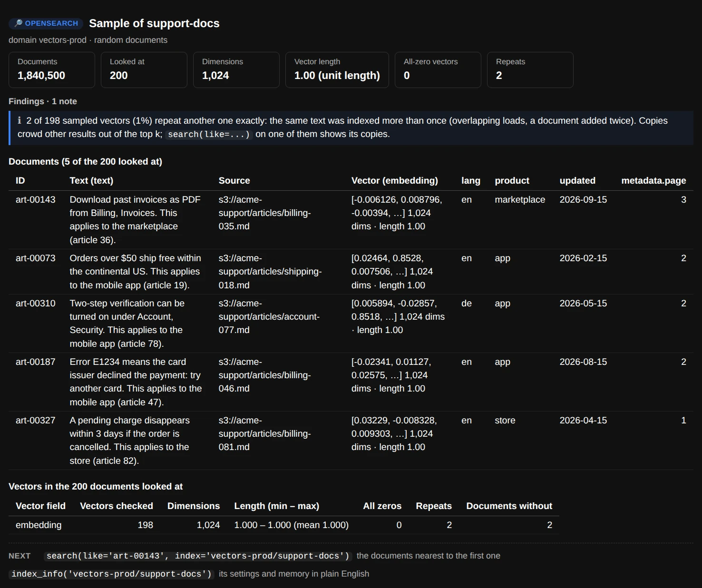Select the 'embedding' vector field cell

(39, 525)
